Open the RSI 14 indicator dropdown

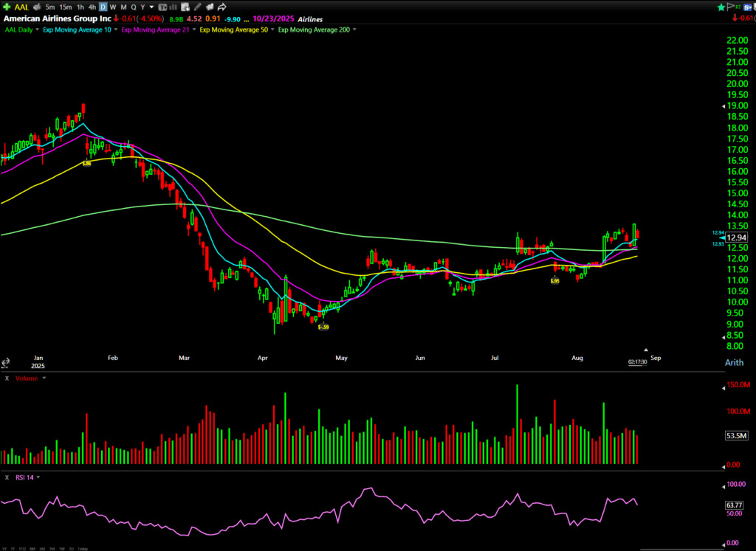(x=38, y=477)
